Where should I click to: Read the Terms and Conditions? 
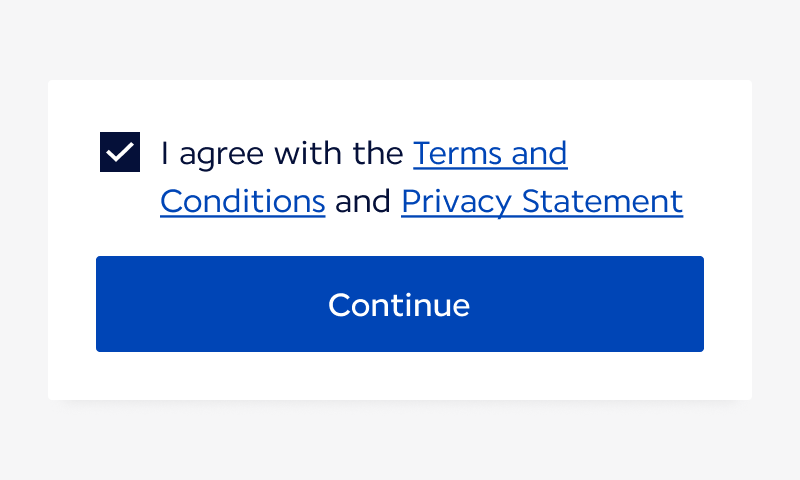coord(490,153)
